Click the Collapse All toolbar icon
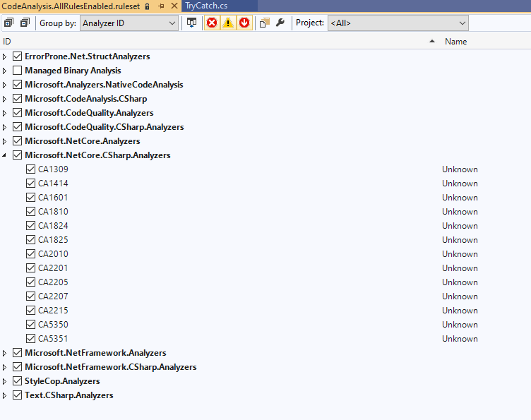 (25, 23)
